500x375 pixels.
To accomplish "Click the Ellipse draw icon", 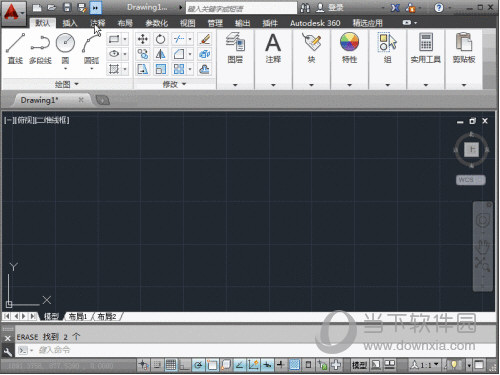I will tap(114, 54).
